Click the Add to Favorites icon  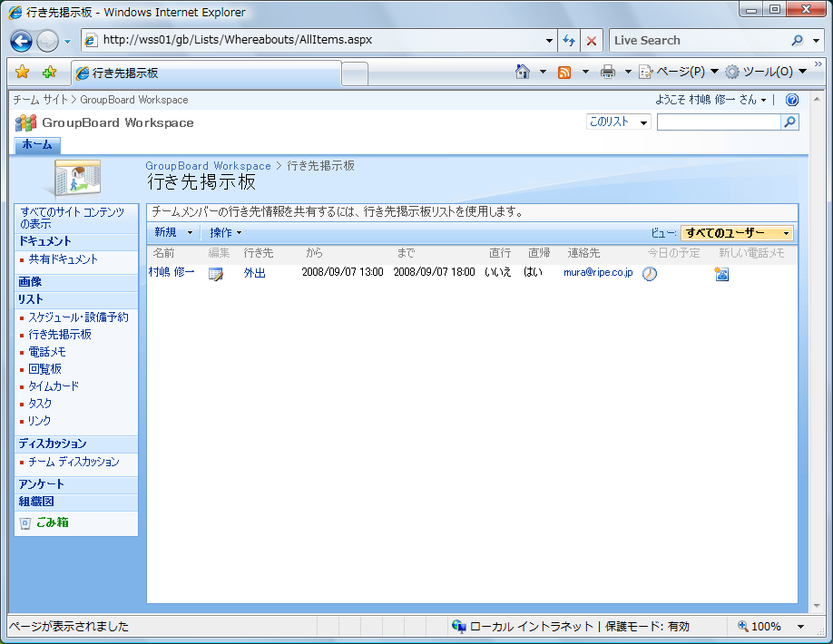tap(49, 72)
